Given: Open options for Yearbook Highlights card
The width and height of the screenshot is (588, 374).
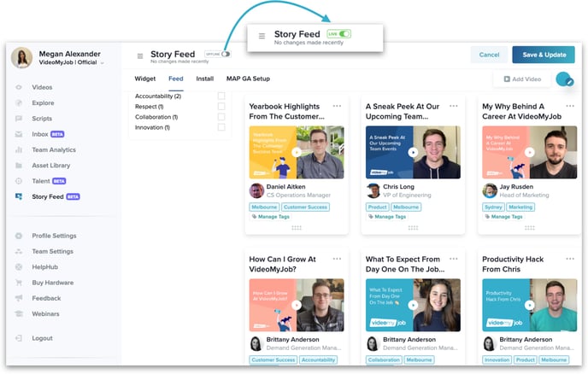Looking at the screenshot, I should click(337, 106).
